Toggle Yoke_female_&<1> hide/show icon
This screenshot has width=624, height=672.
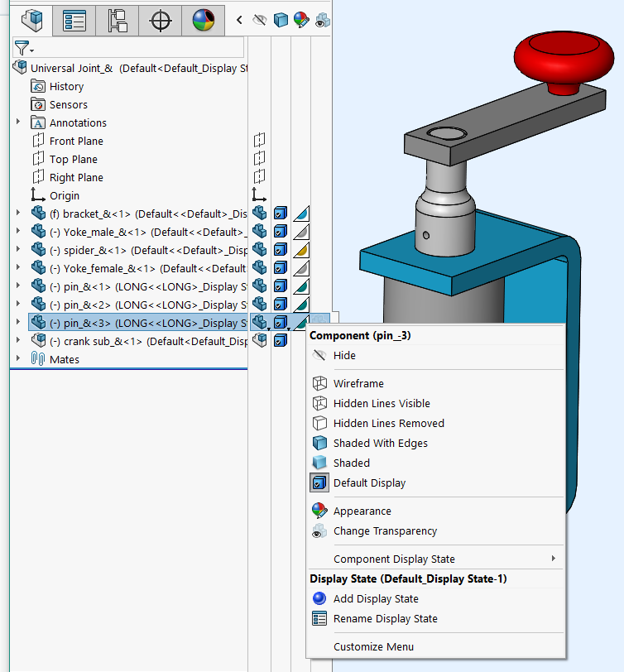click(x=259, y=268)
